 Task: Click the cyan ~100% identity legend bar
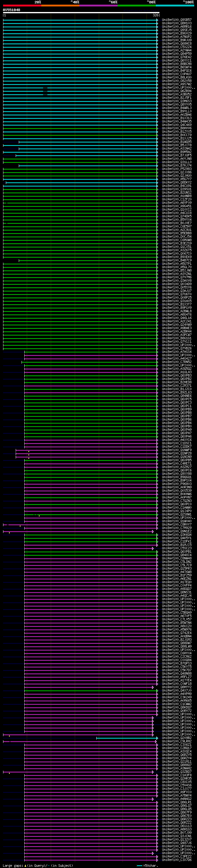175,6
